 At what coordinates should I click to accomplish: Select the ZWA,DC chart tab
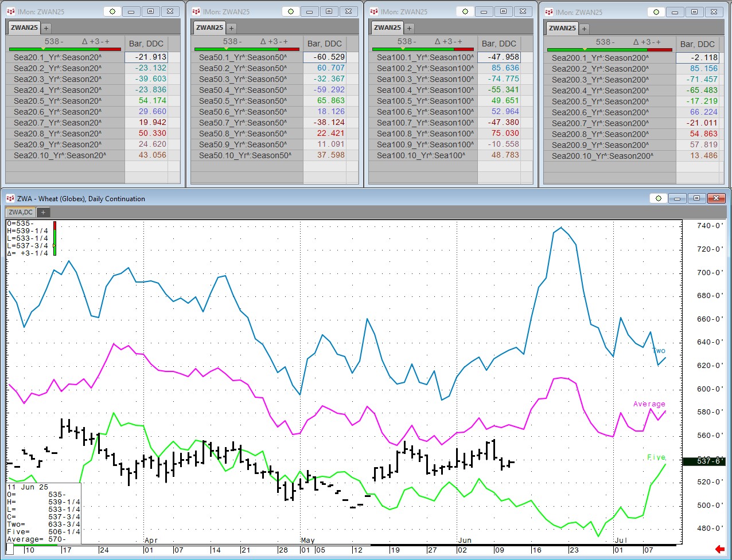[21, 212]
